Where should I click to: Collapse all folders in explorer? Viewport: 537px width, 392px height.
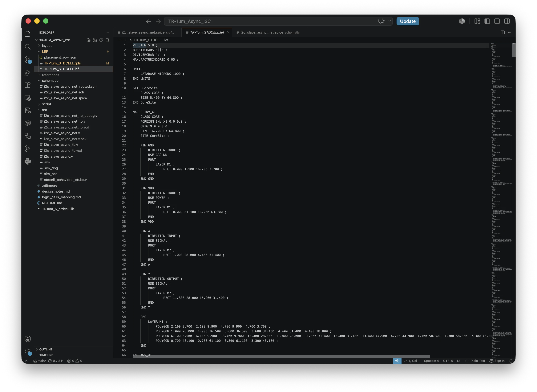click(107, 40)
